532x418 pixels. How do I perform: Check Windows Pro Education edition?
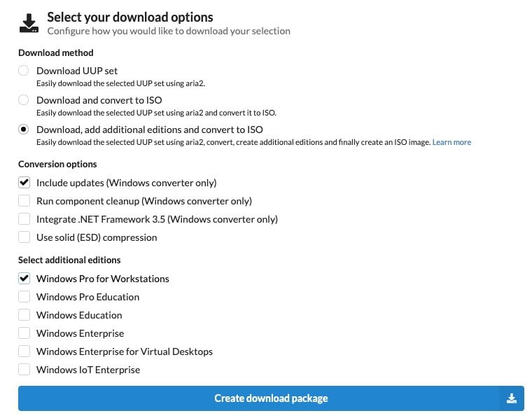click(x=24, y=297)
